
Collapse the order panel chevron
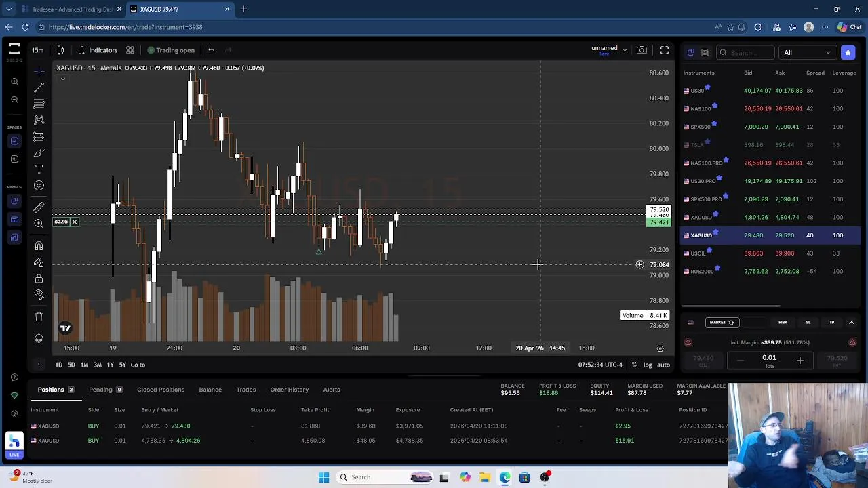point(852,323)
